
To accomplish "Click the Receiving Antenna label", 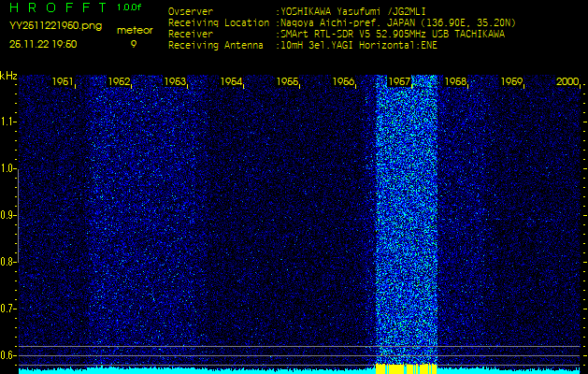I will click(216, 46).
